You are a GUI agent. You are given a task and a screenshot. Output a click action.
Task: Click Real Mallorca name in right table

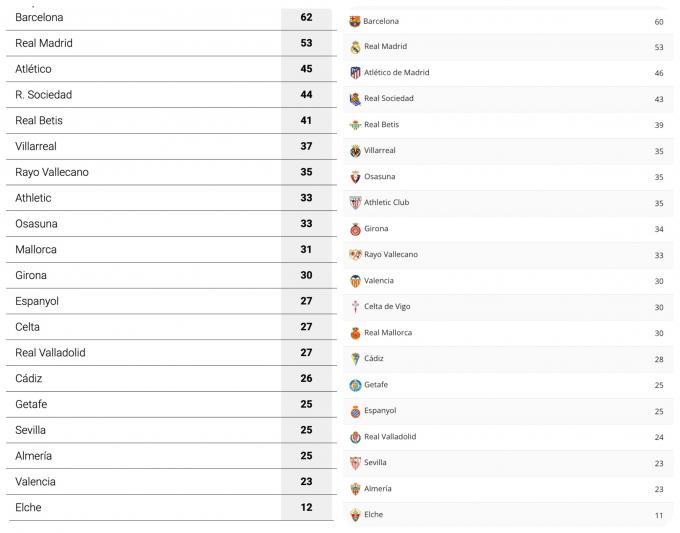coord(388,333)
